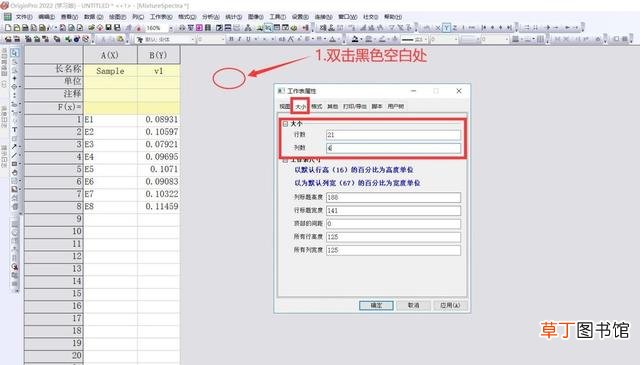Viewport: 640px width, 365px height.
Task: Click the cell containing E4
Action: pos(110,157)
